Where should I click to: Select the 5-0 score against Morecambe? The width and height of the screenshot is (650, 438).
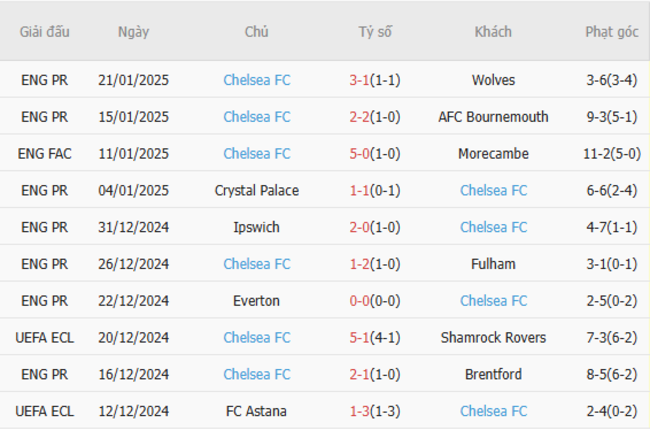(x=359, y=154)
